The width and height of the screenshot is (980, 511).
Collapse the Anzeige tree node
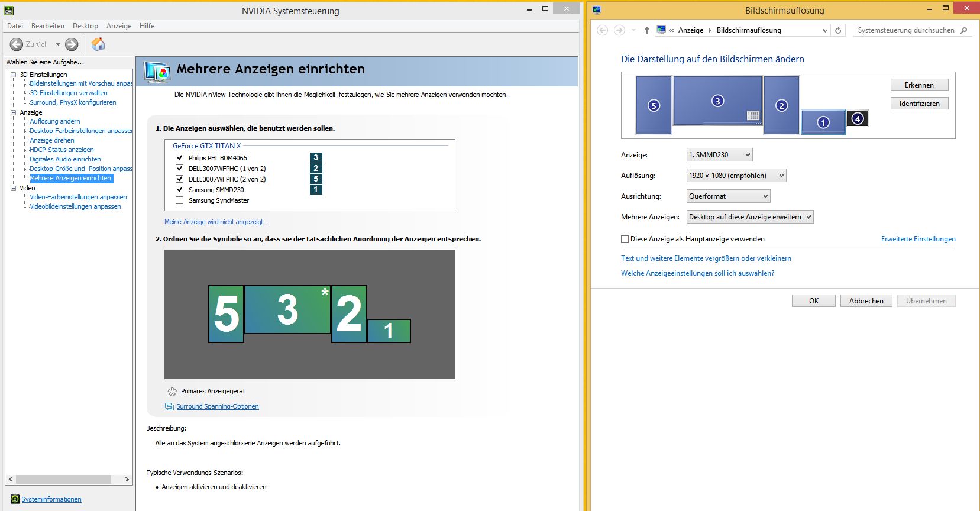(14, 112)
